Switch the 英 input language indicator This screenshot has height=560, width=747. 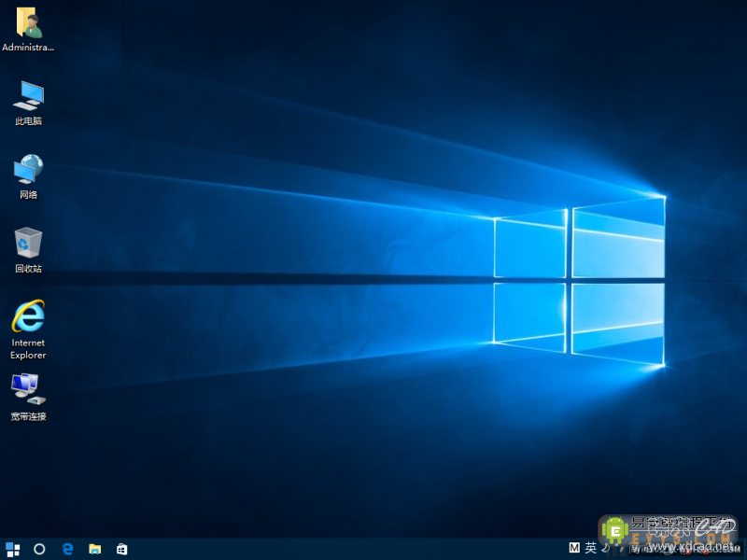point(591,548)
